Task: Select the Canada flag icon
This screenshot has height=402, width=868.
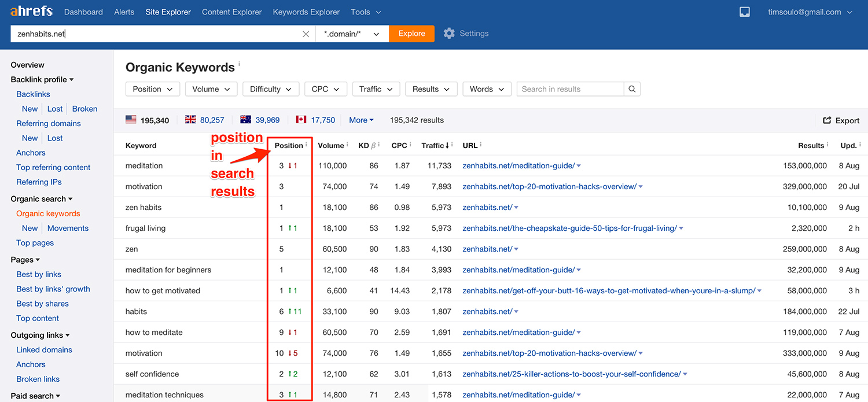Action: (x=301, y=120)
